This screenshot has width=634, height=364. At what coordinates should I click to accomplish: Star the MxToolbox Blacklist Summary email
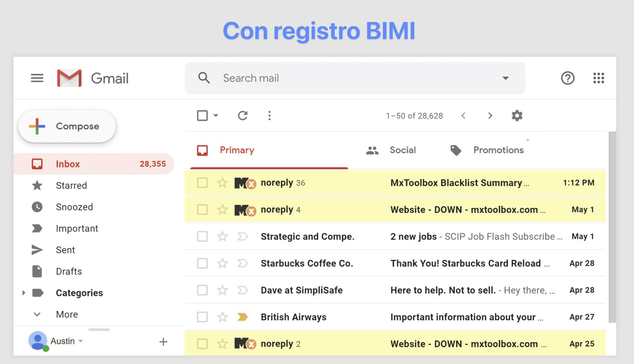tap(223, 183)
